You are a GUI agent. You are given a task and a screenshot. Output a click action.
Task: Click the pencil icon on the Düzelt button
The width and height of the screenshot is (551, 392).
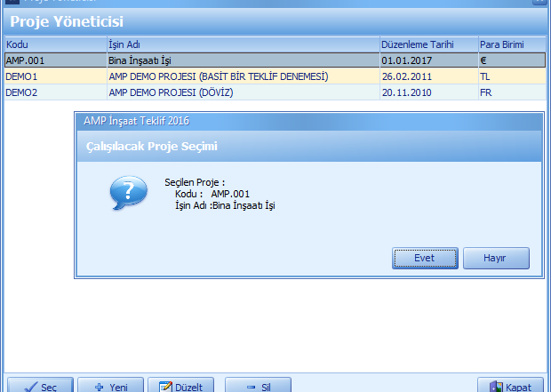(164, 387)
